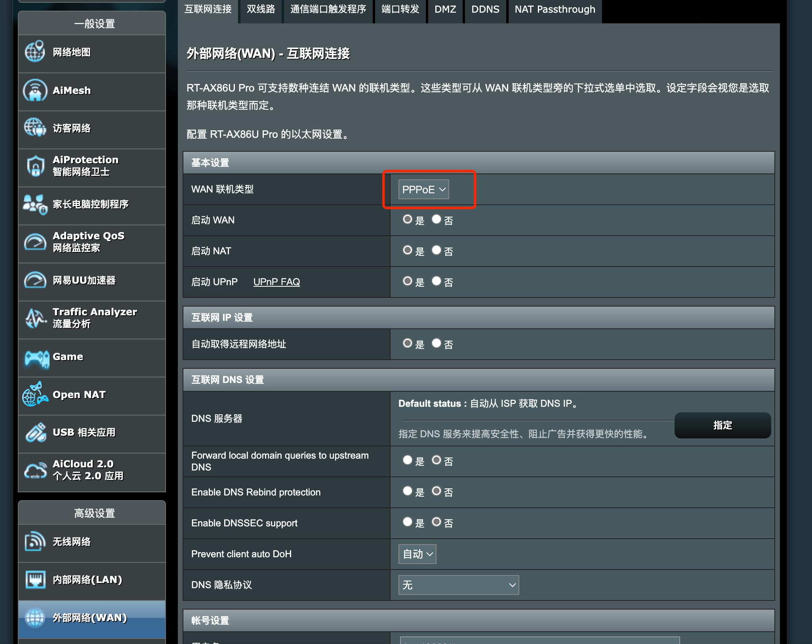Enable DNSSEC support by selecting Yes (是)
The height and width of the screenshot is (644, 812).
(x=407, y=522)
